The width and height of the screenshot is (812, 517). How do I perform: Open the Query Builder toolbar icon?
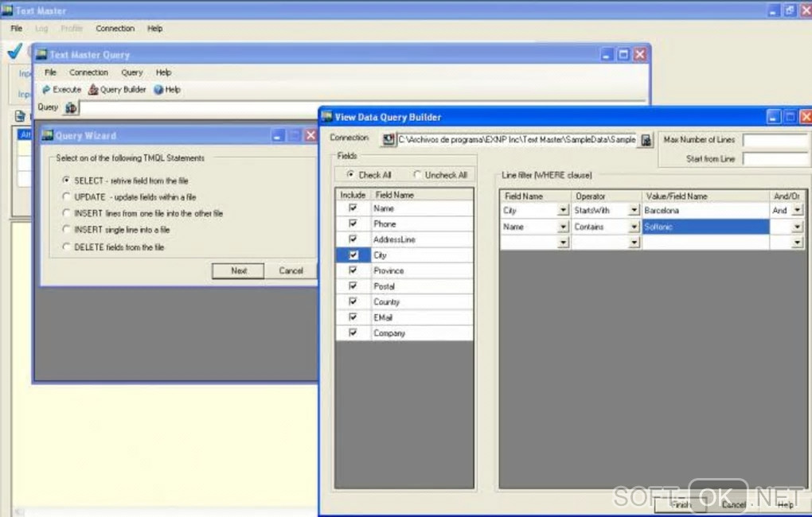(x=93, y=90)
